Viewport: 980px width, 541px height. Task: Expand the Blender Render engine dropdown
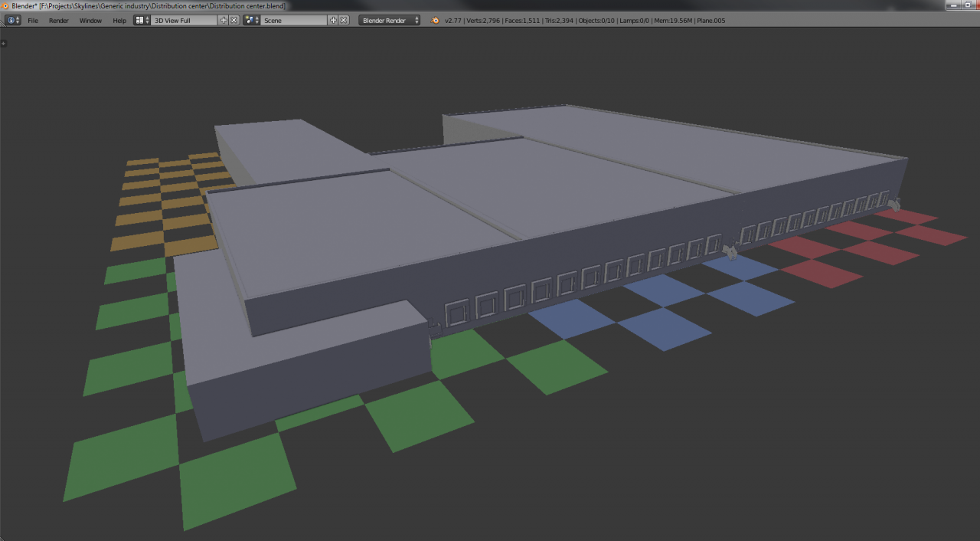(390, 20)
